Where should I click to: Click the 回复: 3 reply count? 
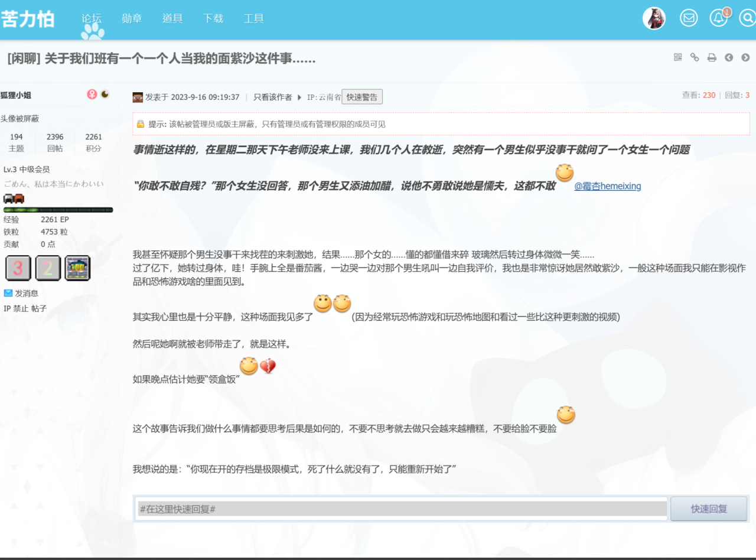coord(737,95)
